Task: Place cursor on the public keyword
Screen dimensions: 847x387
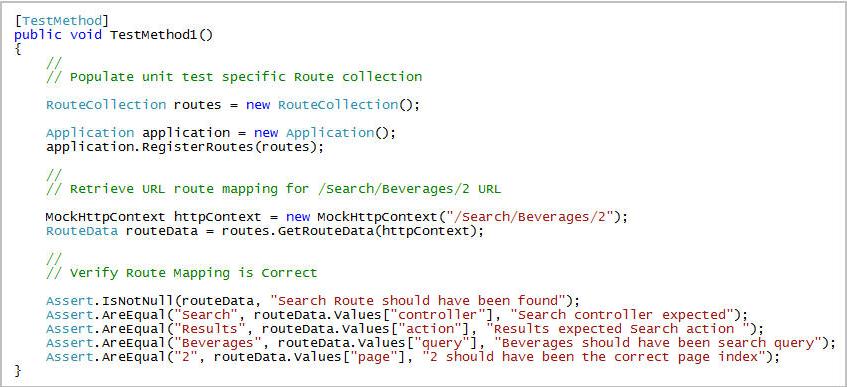Action: pyautogui.click(x=38, y=35)
